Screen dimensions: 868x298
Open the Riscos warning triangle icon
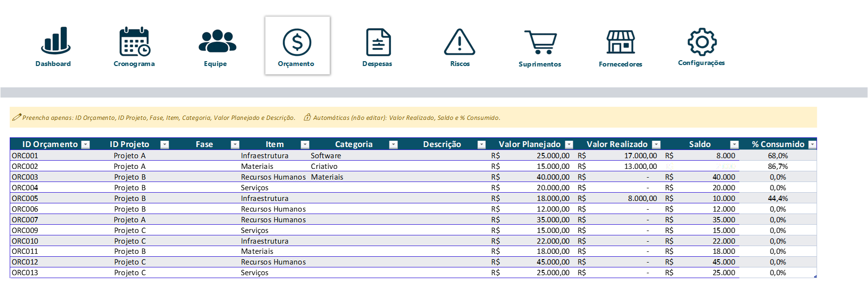[460, 42]
